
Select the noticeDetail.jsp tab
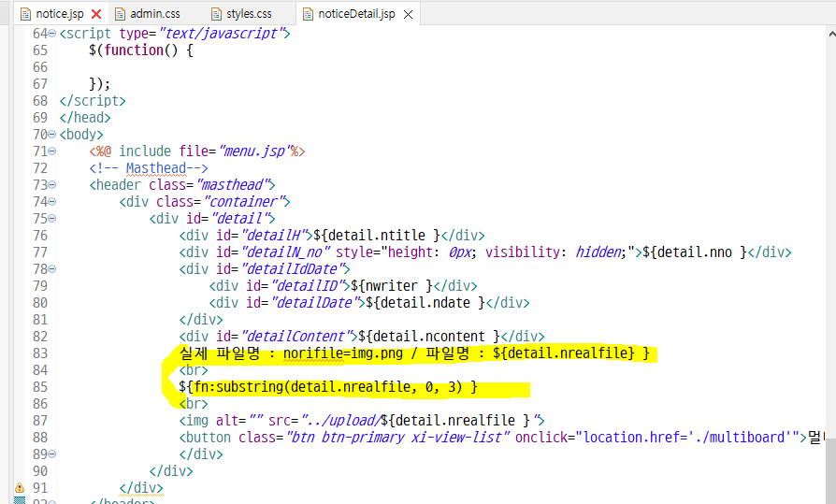pyautogui.click(x=356, y=14)
